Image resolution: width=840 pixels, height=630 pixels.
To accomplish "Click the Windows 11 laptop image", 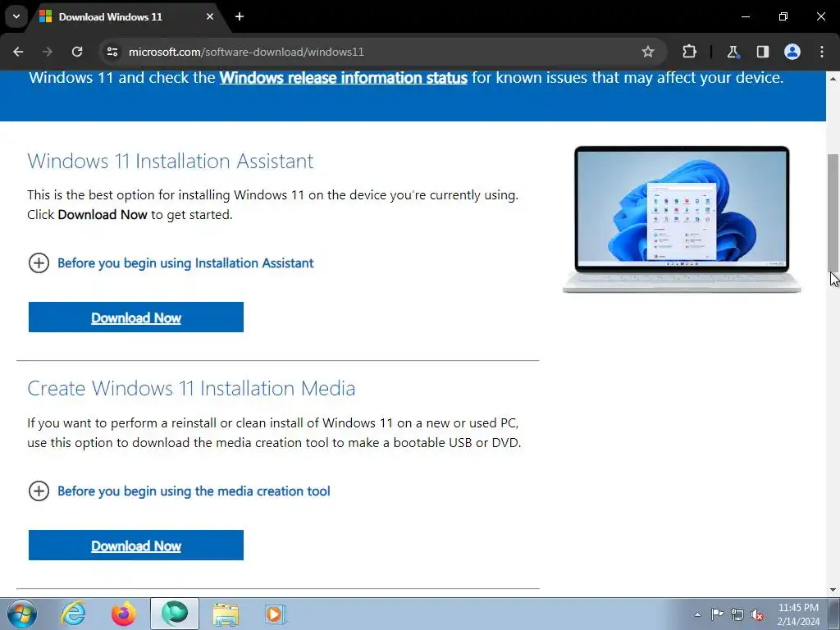I will click(682, 219).
